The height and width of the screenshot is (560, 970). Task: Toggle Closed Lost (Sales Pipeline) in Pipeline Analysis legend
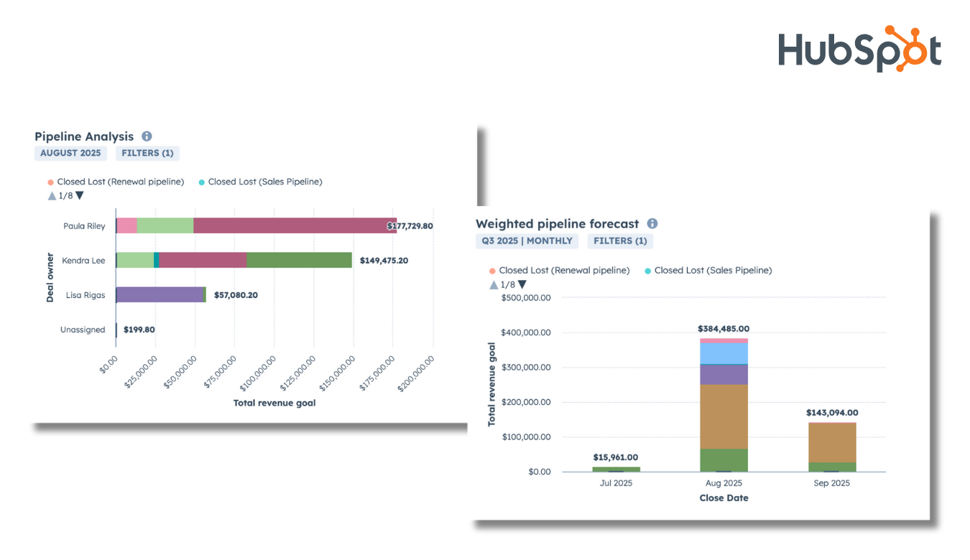pos(264,182)
